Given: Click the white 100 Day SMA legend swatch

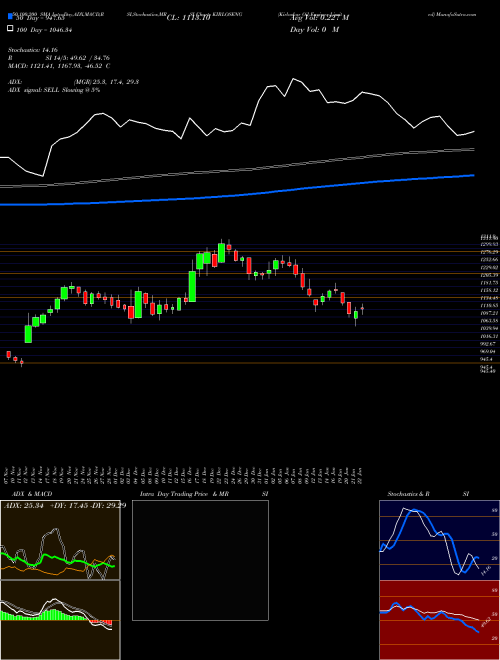Looking at the screenshot, I should click(10, 29).
